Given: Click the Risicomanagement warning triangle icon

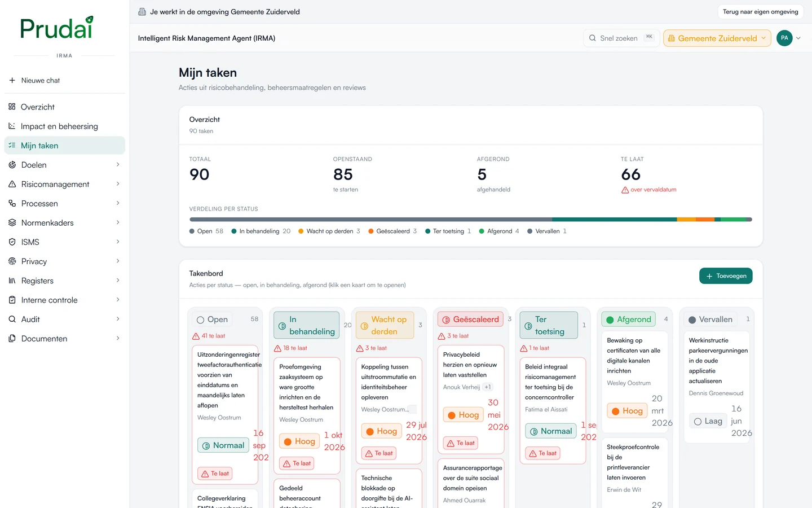Looking at the screenshot, I should [x=12, y=184].
